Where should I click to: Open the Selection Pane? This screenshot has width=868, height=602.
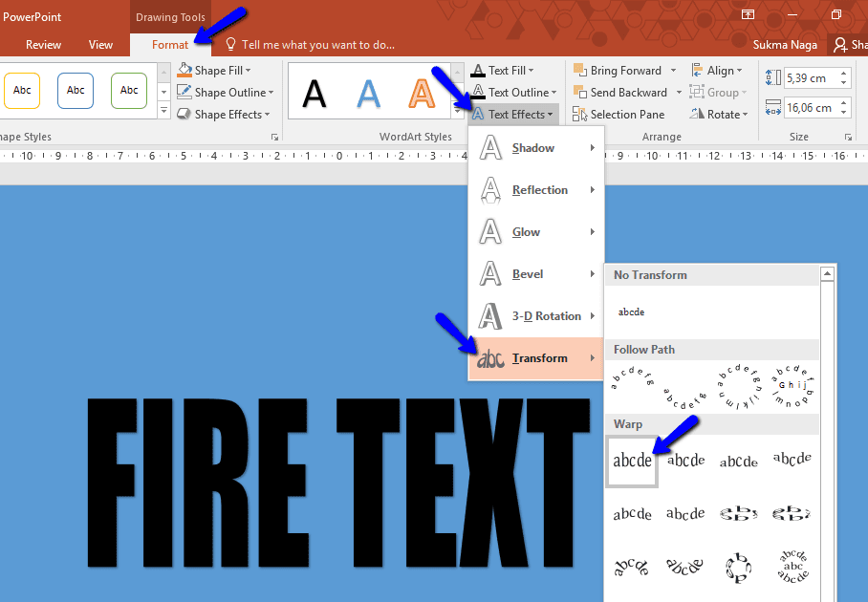pos(622,114)
